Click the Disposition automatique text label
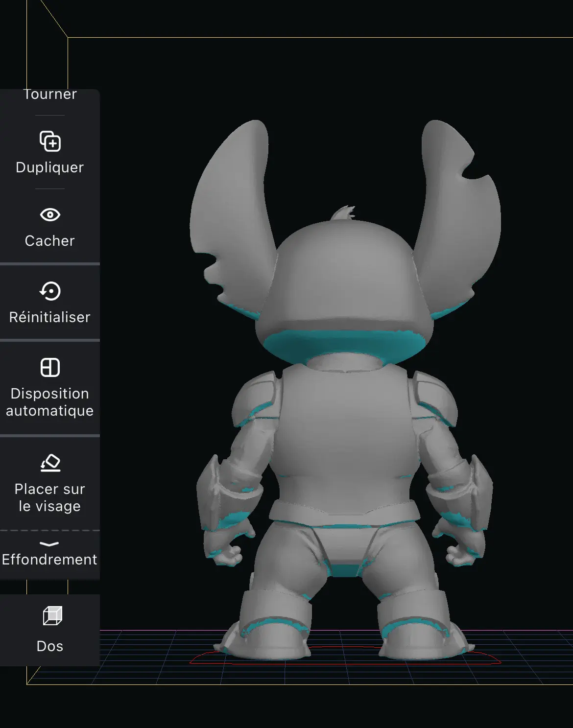Screen dimensions: 573x728 point(50,402)
